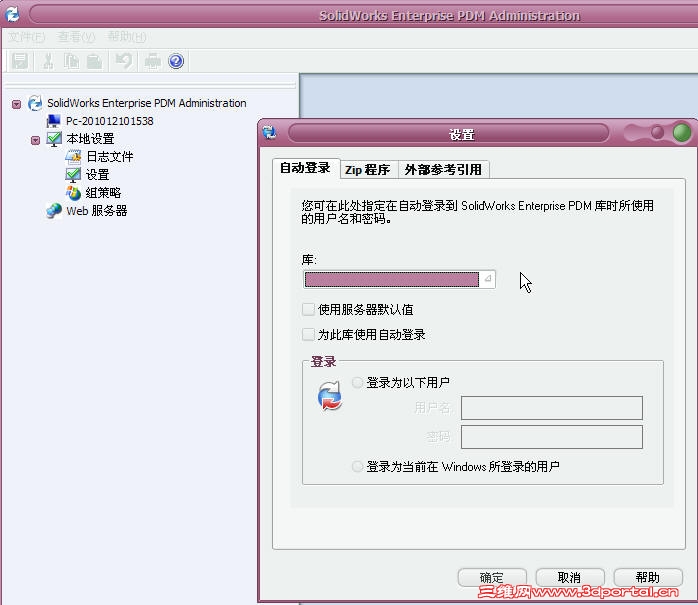Open the 文件(F) menu

[x=27, y=37]
